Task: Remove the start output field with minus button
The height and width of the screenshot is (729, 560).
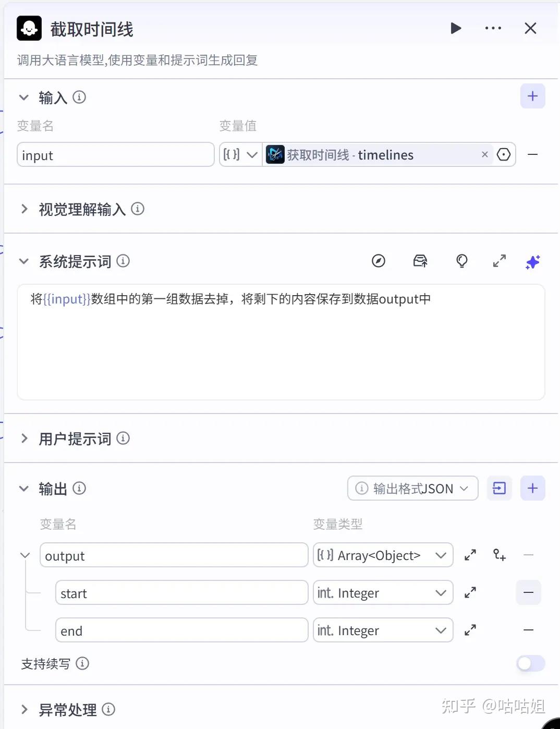Action: click(x=528, y=593)
